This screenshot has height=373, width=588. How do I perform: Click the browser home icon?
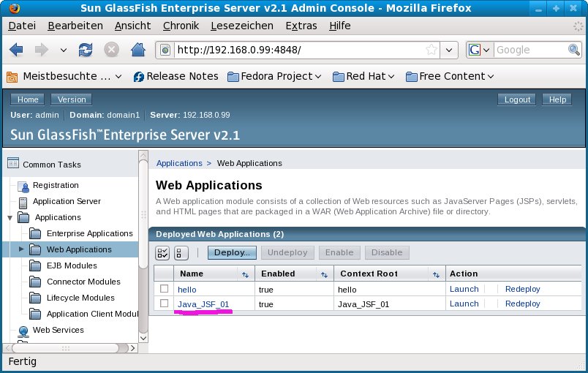pyautogui.click(x=137, y=50)
